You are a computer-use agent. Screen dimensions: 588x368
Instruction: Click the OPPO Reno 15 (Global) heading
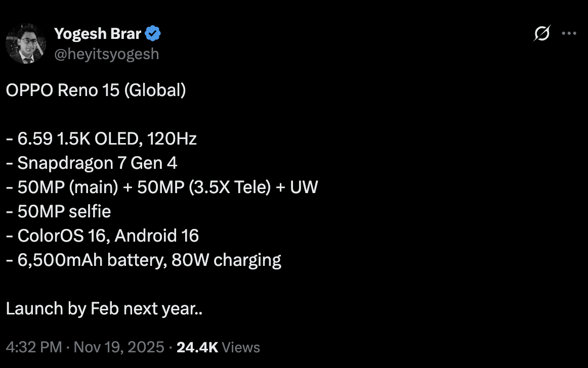click(x=96, y=90)
